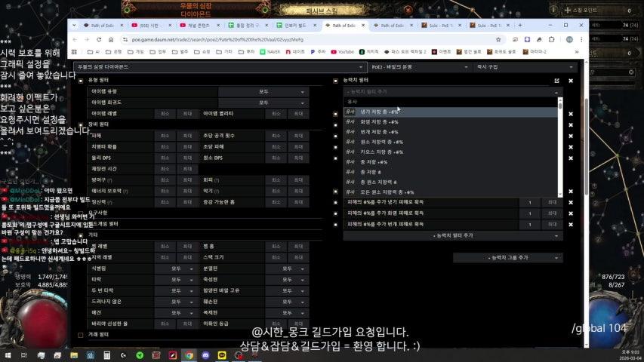Select 카오스 저항 총 pseudo stat option

450,152
